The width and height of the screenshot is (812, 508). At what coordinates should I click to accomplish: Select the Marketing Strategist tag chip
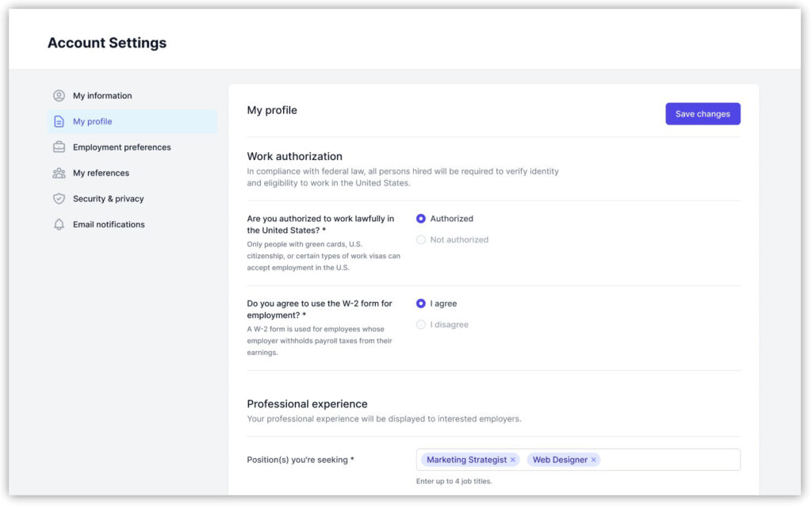(466, 460)
